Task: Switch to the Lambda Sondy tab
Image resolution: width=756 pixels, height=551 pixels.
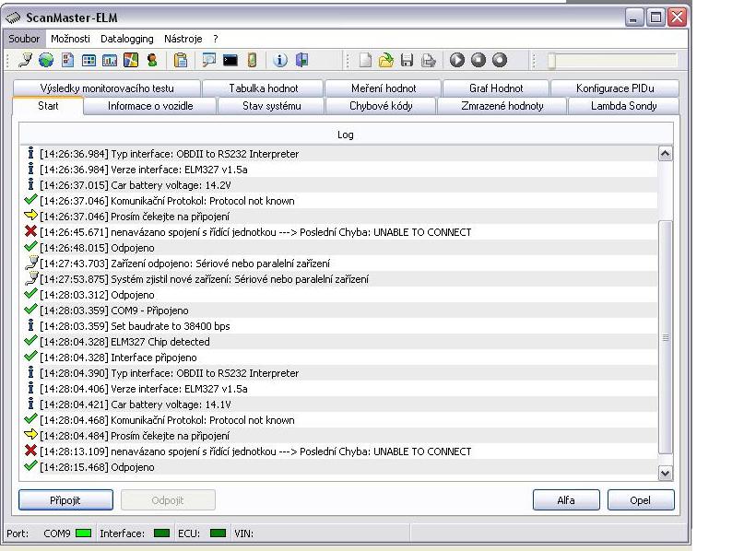Action: click(624, 106)
